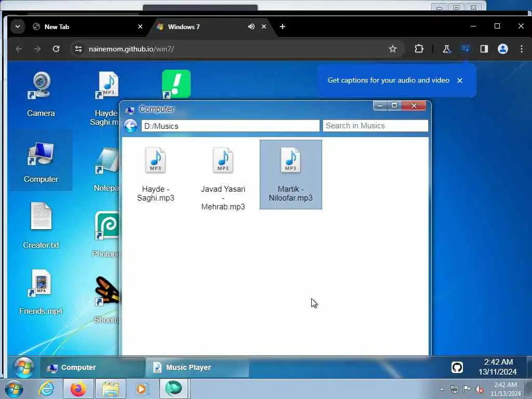The image size is (532, 399).
Task: Select the Martik - Niloofar.mp3 file
Action: (291, 175)
